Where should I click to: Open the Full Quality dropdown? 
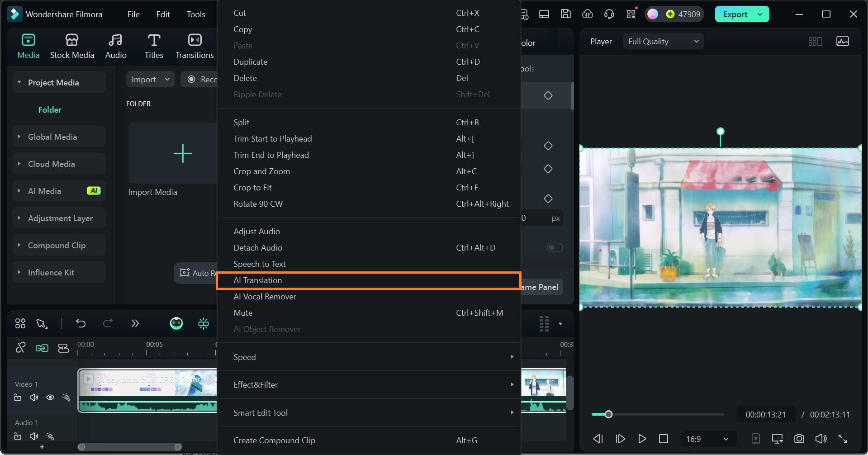663,42
